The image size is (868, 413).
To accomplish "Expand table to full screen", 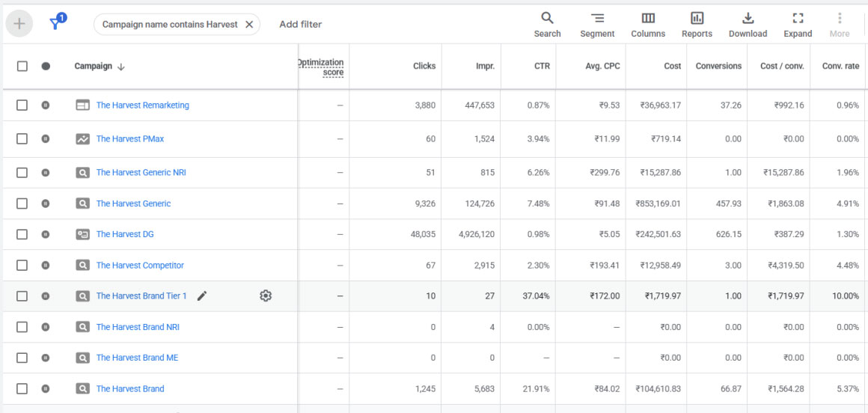I will (x=798, y=24).
